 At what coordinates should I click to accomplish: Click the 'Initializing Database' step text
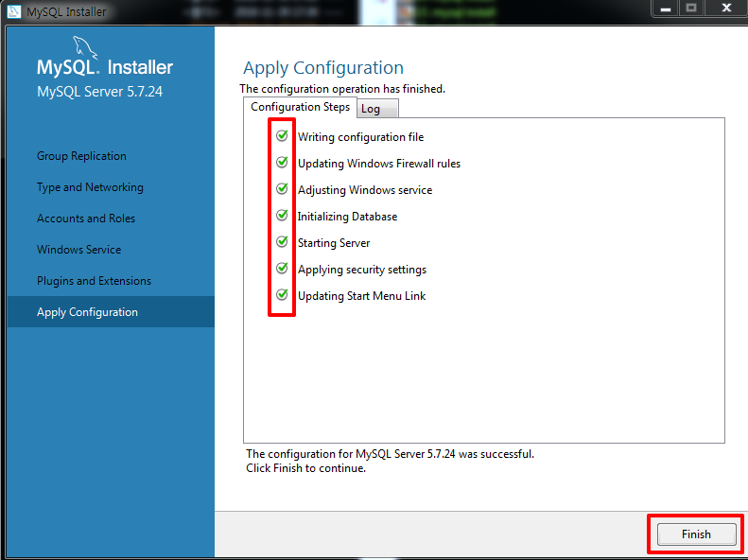pos(347,217)
